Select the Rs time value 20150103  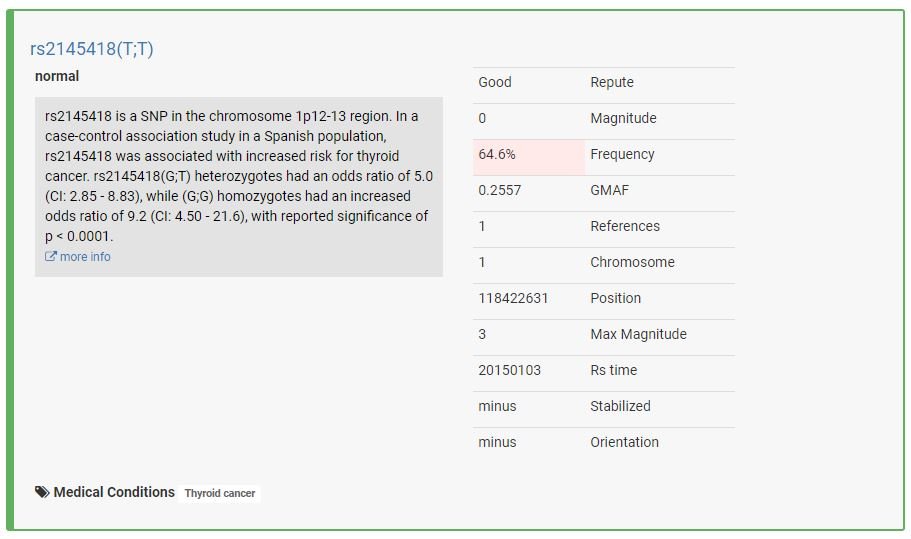point(509,370)
